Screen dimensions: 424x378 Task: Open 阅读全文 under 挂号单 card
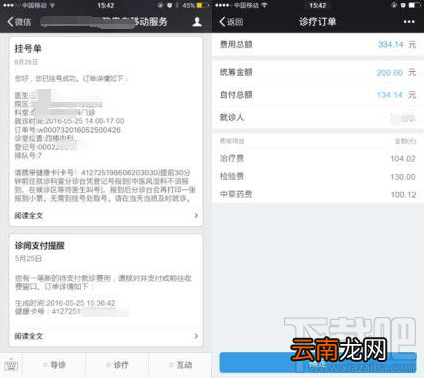coord(29,216)
